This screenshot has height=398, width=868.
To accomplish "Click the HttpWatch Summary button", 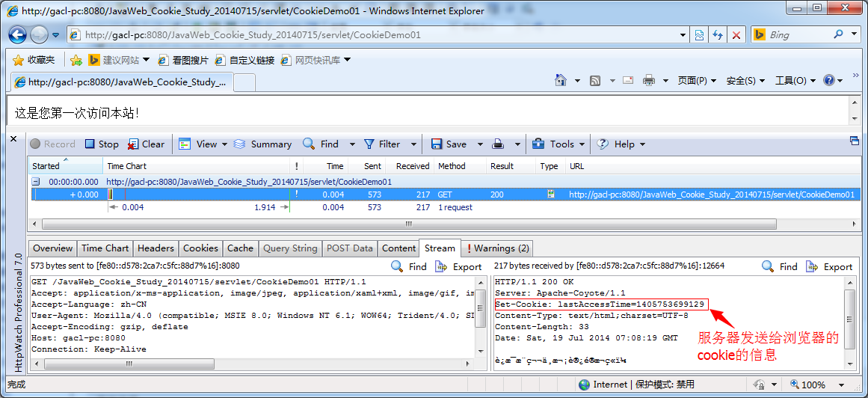I will (262, 144).
